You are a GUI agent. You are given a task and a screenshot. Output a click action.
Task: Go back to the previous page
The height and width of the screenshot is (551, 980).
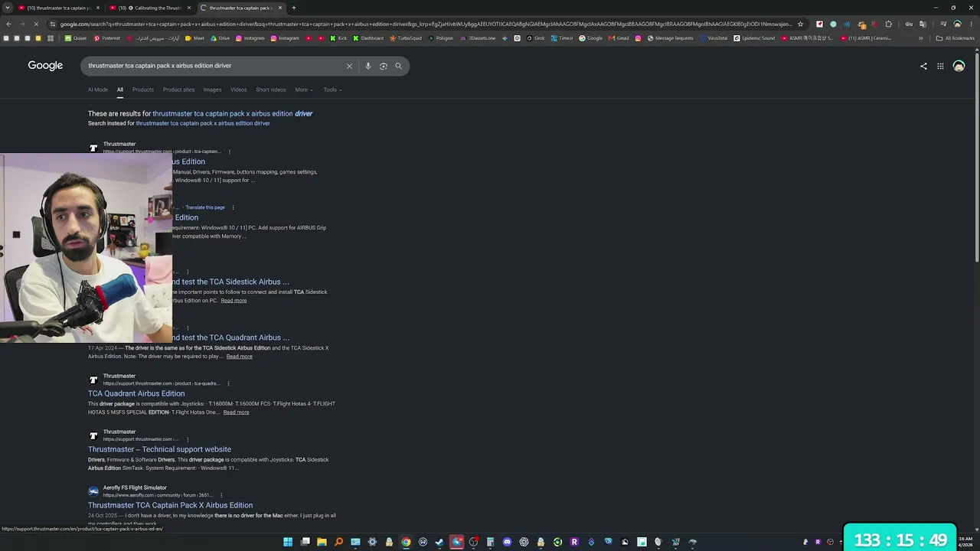[x=8, y=24]
